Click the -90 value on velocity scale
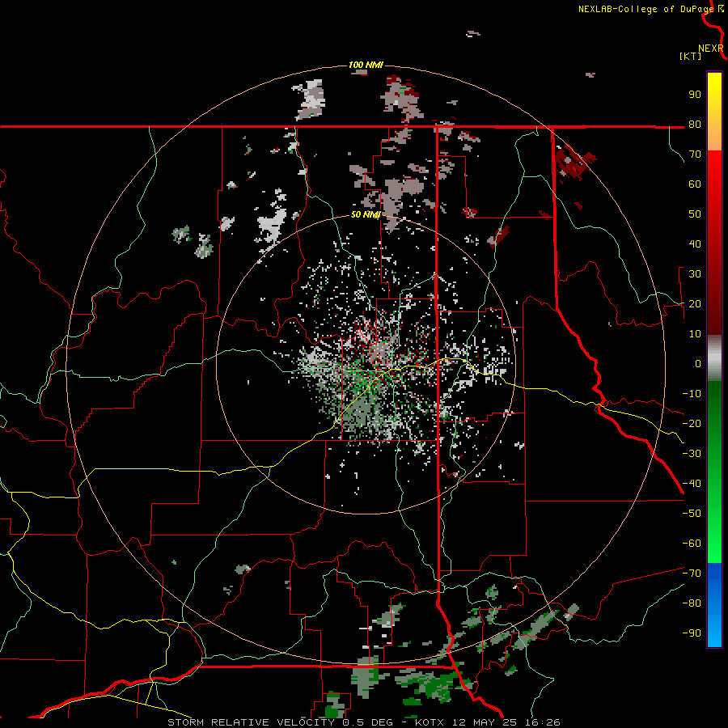 click(692, 633)
